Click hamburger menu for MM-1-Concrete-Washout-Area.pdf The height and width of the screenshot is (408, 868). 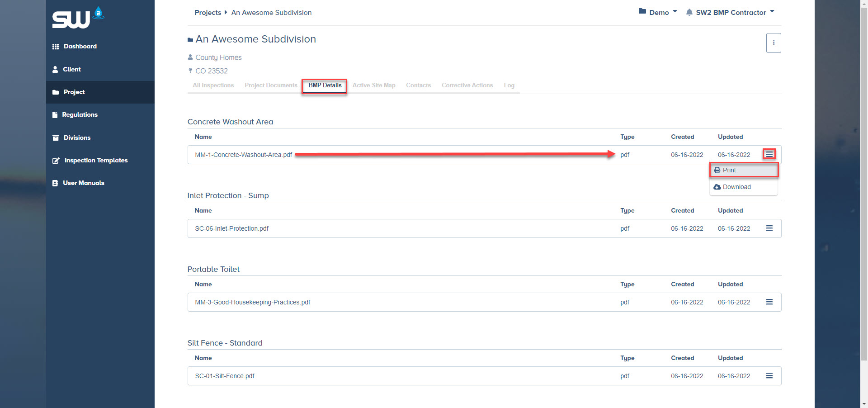pyautogui.click(x=769, y=154)
